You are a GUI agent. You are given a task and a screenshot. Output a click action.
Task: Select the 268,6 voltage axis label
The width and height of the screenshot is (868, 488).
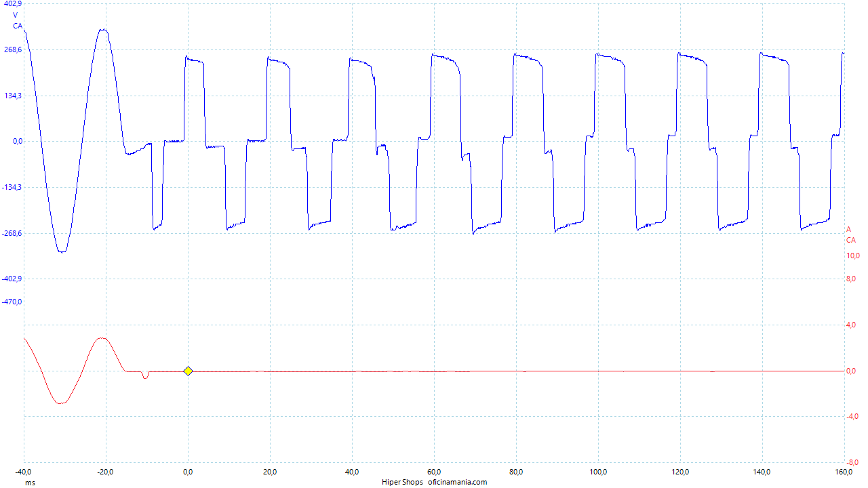[13, 49]
